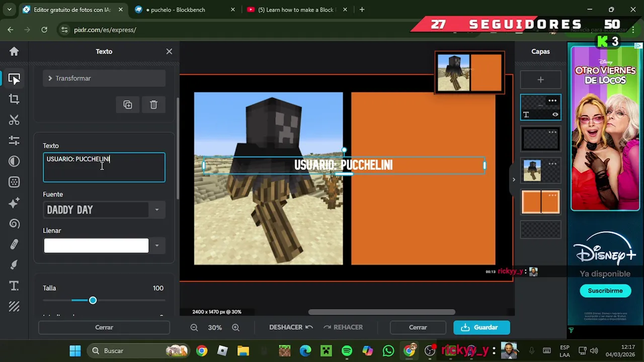Select the Arrange/select arrow tool
Screen dimensions: 644x362
tap(14, 78)
